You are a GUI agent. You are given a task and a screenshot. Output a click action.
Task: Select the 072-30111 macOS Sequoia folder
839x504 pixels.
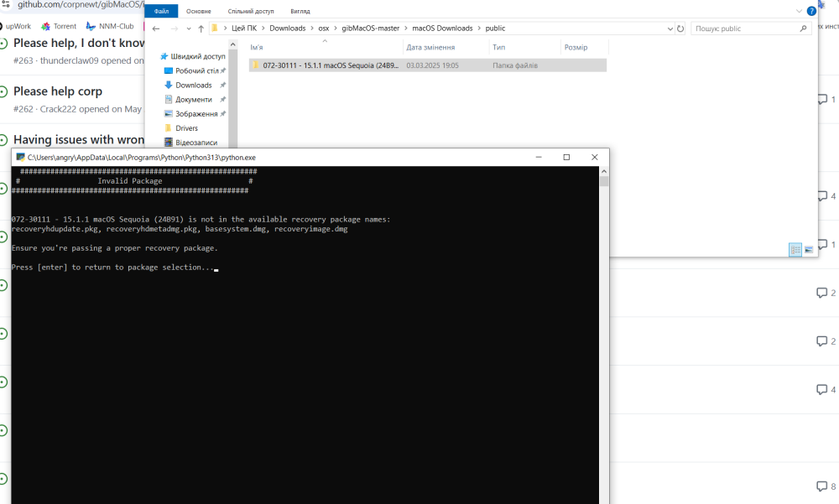click(428, 65)
